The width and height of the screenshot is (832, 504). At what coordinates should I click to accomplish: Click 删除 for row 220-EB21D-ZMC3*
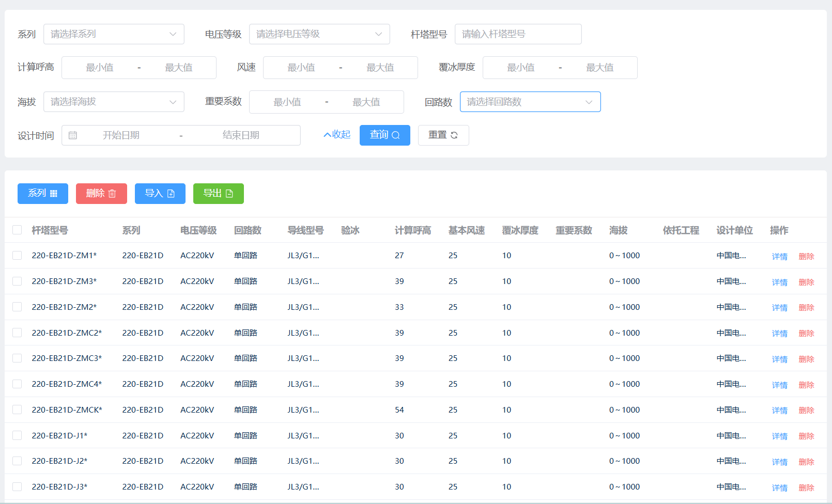(x=807, y=359)
